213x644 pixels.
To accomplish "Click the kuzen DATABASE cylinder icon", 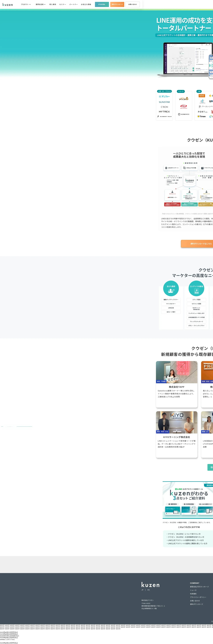I will click(x=189, y=180).
